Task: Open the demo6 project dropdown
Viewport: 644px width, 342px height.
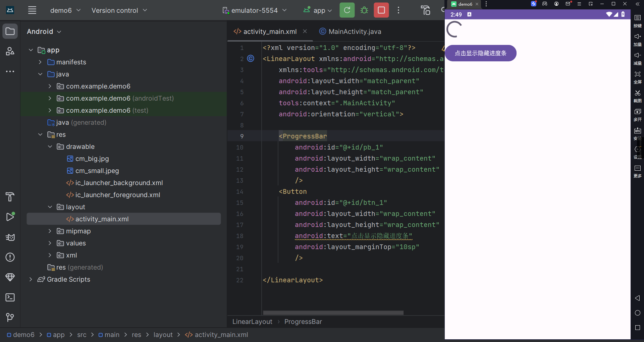Action: pyautogui.click(x=65, y=10)
